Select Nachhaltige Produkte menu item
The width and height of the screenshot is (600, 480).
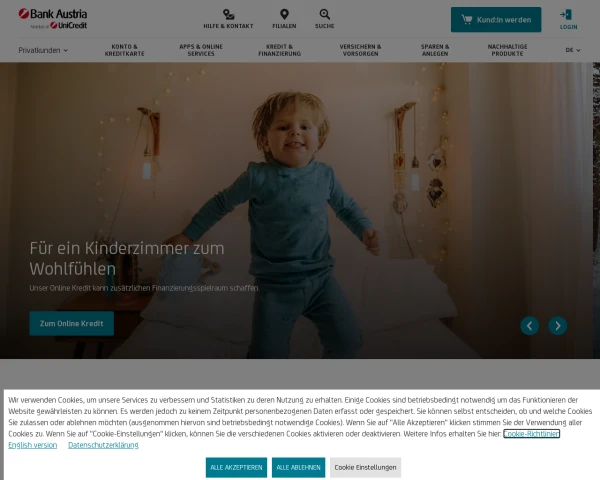click(507, 50)
